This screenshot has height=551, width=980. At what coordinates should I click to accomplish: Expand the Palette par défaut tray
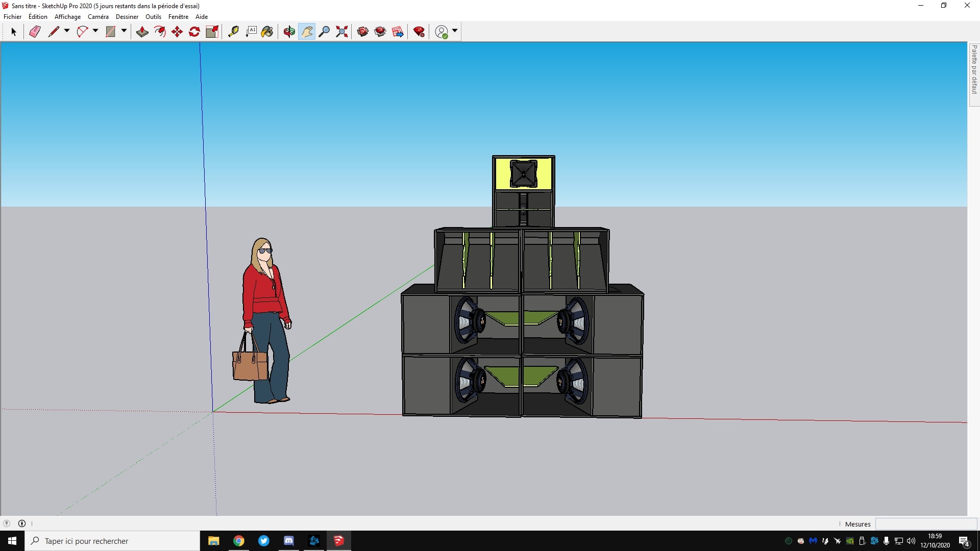point(974,69)
